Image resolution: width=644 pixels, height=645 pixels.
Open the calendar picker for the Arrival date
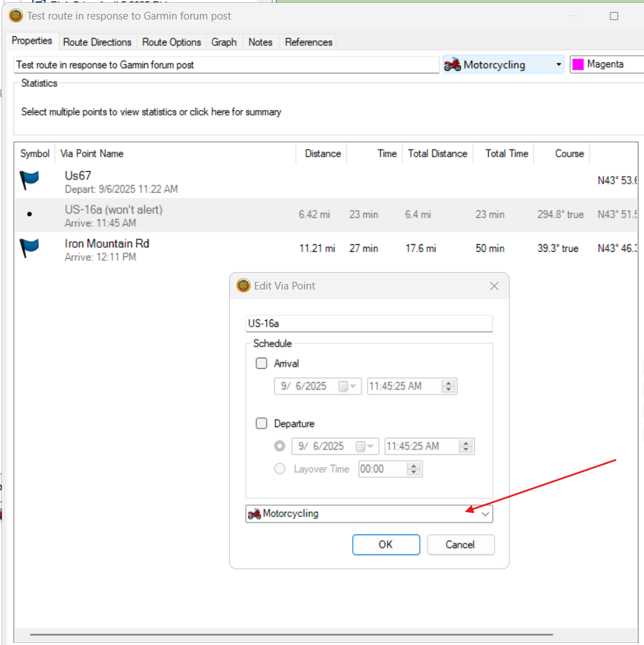tap(347, 386)
